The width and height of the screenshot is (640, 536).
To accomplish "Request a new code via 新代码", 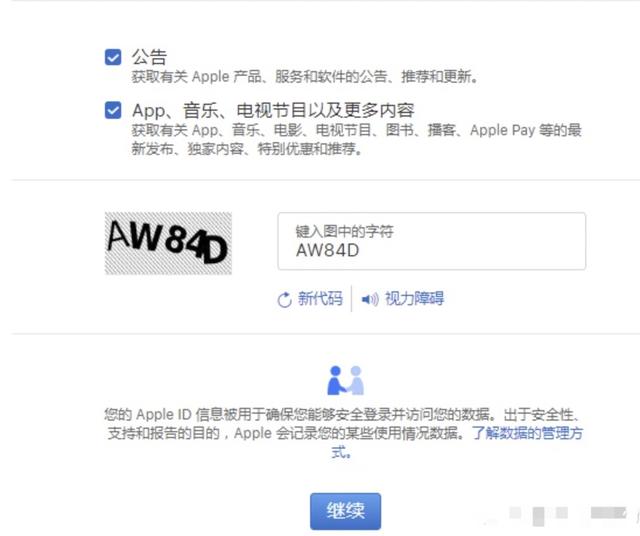I will click(x=320, y=299).
